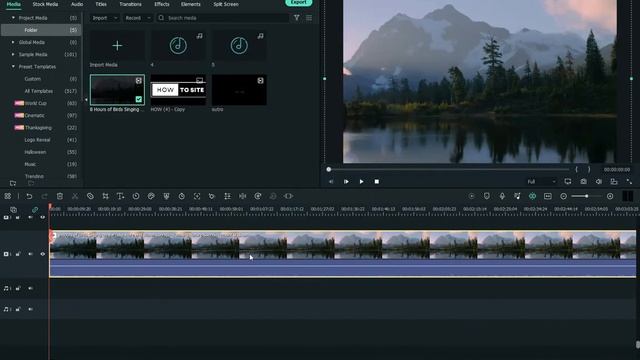Mute the main video track audio
640x360 pixels.
(x=30, y=254)
